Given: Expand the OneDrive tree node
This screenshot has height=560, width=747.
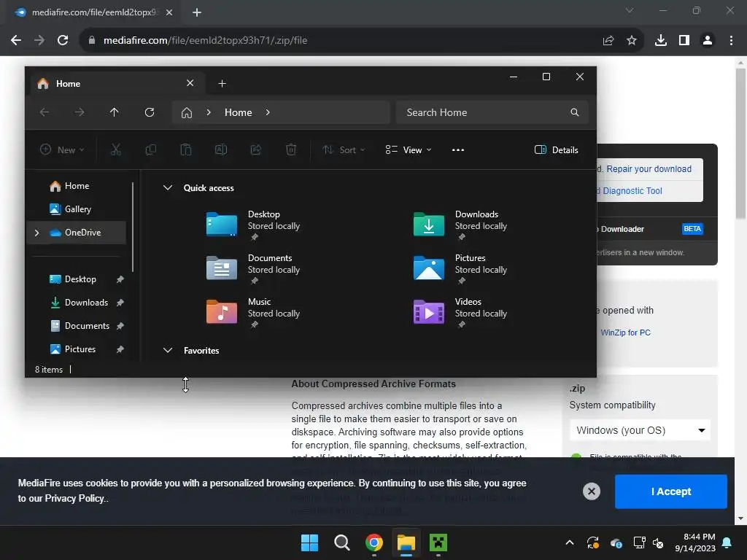Looking at the screenshot, I should 36,233.
